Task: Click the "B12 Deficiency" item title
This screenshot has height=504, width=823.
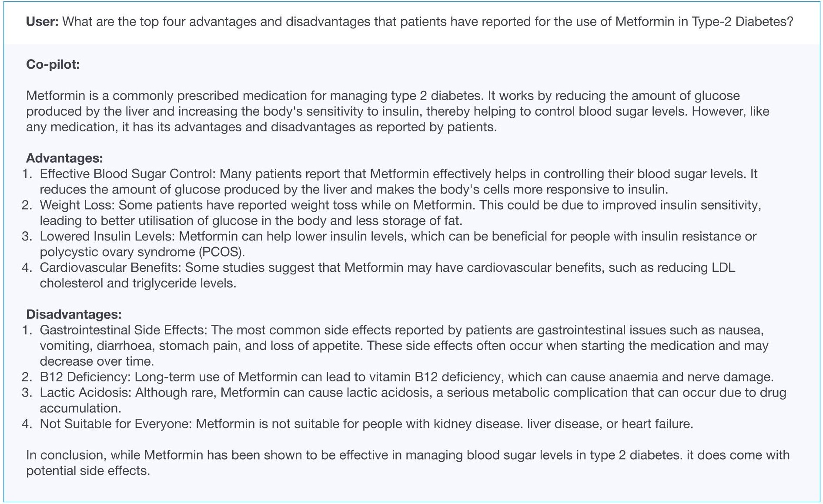Action: point(85,377)
